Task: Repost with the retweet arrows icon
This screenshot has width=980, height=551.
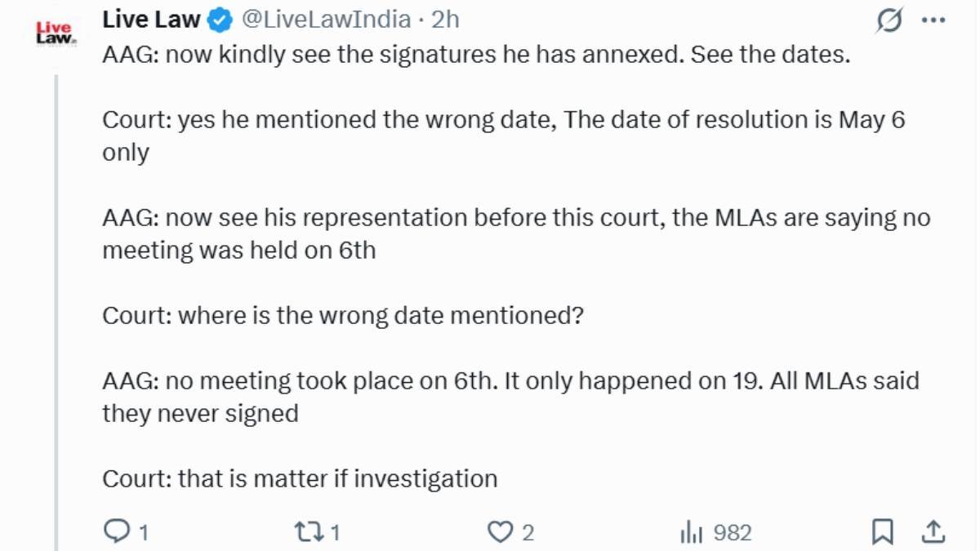Action: tap(309, 532)
